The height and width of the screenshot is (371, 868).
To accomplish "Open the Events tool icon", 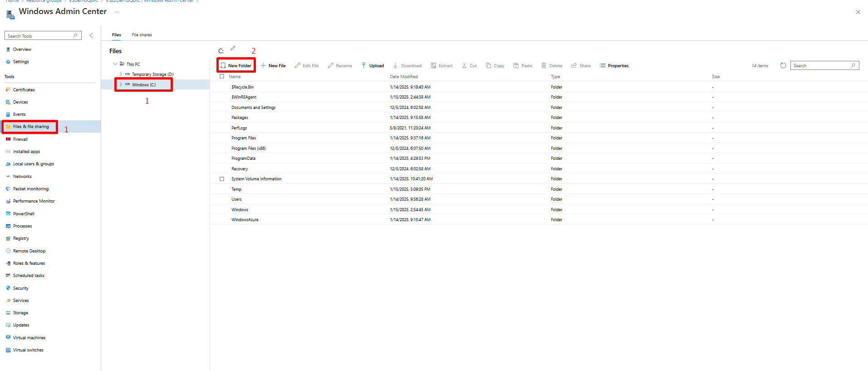I will click(8, 114).
